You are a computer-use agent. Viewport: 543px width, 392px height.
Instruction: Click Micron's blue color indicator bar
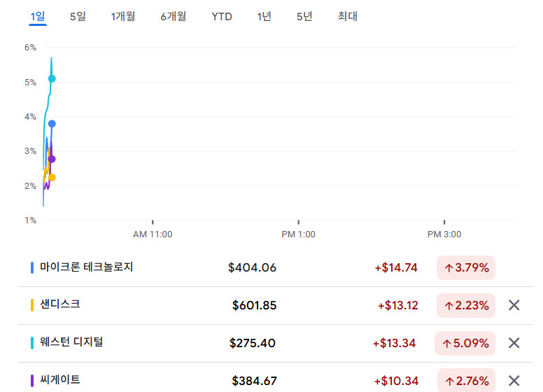(32, 267)
